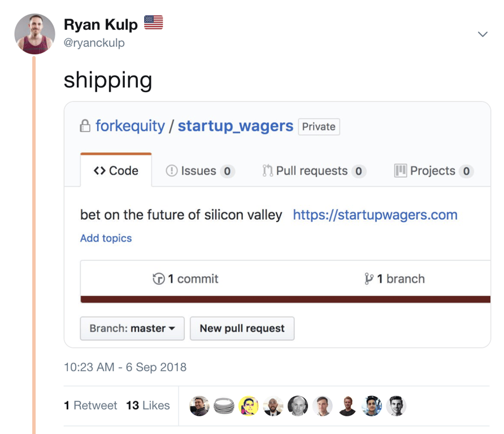Open the startupwagers.com link
The height and width of the screenshot is (434, 504).
(x=375, y=215)
